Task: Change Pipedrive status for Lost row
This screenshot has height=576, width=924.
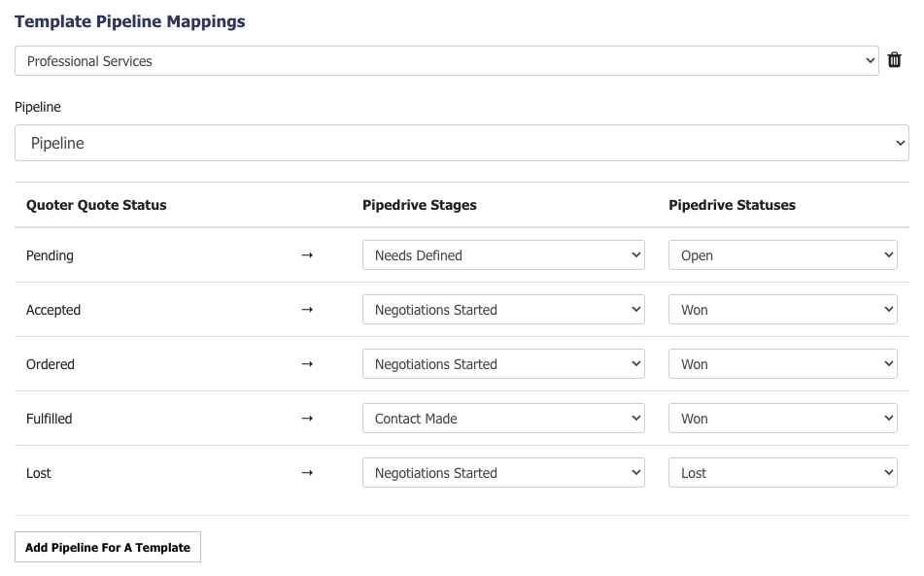Action: [782, 472]
